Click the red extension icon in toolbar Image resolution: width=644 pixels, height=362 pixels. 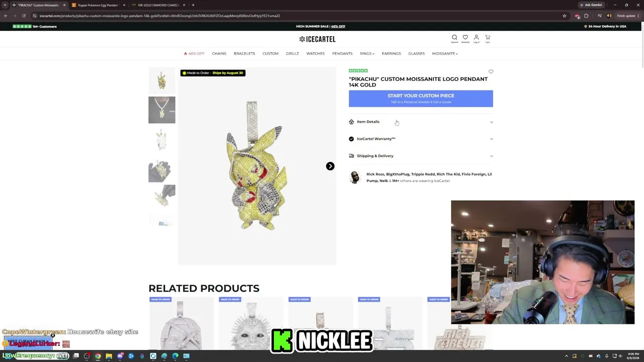click(577, 16)
